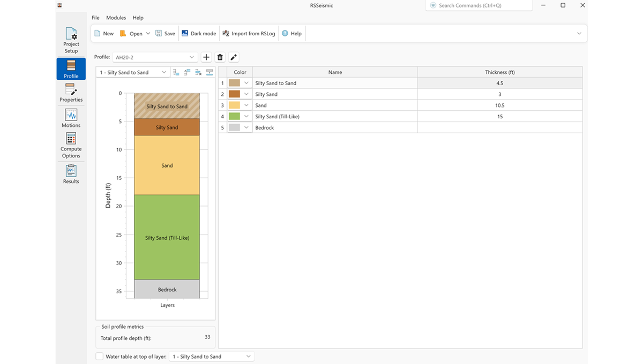This screenshot has height=364, width=643.
Task: Open the Motions section
Action: (71, 118)
